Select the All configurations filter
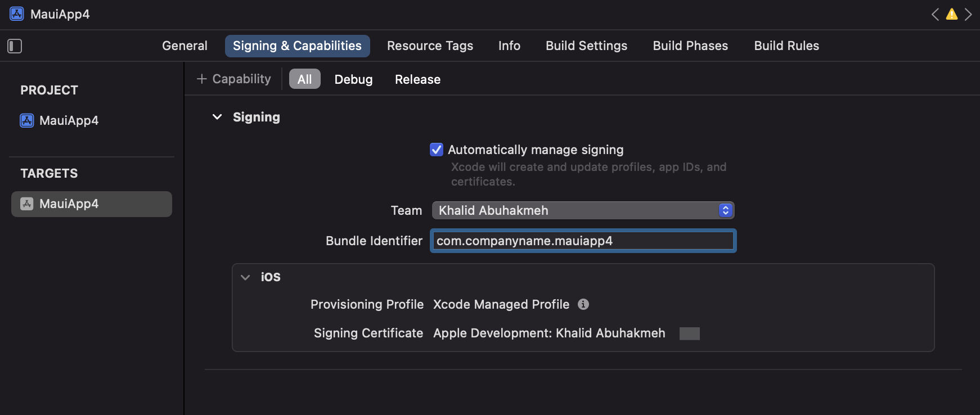This screenshot has height=415, width=980. click(304, 79)
